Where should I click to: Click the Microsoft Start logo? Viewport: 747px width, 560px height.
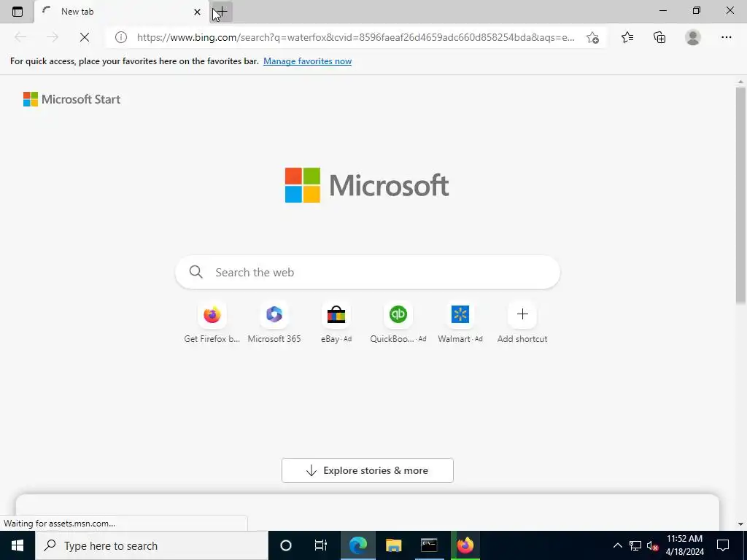pyautogui.click(x=72, y=99)
